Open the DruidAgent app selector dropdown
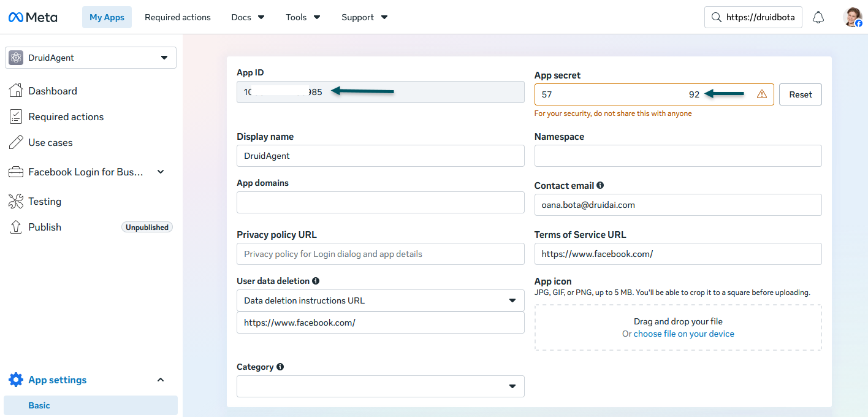This screenshot has height=417, width=868. coord(91,58)
